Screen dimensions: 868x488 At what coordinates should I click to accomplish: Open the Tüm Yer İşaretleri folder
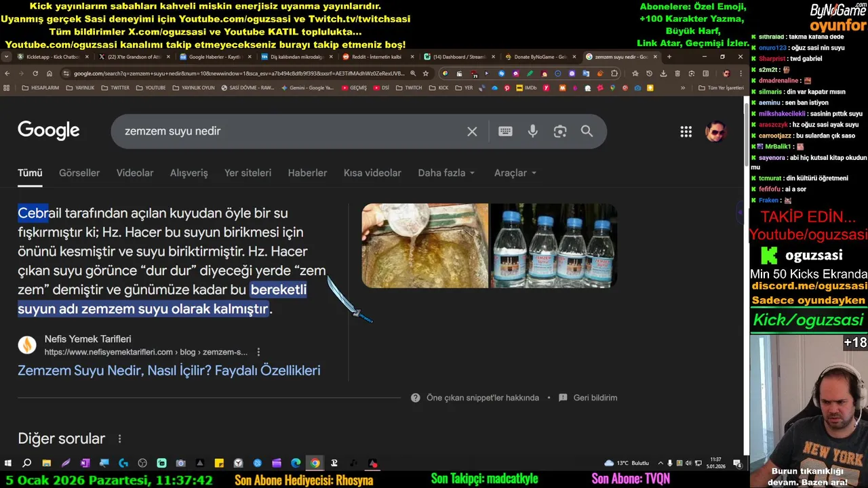tap(721, 88)
